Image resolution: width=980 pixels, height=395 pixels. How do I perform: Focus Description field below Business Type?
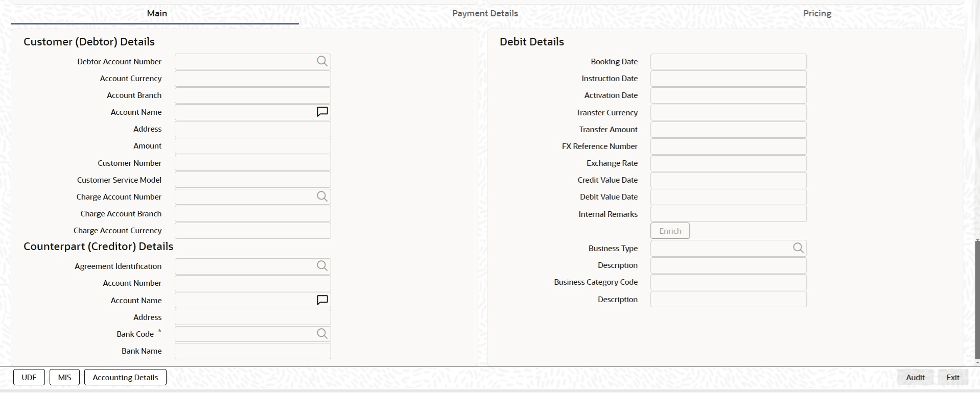729,265
